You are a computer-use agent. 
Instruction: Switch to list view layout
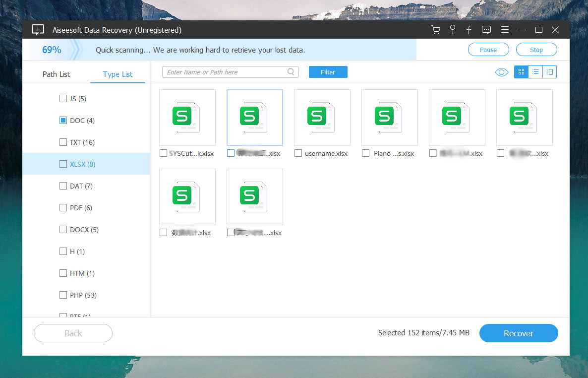(x=535, y=72)
